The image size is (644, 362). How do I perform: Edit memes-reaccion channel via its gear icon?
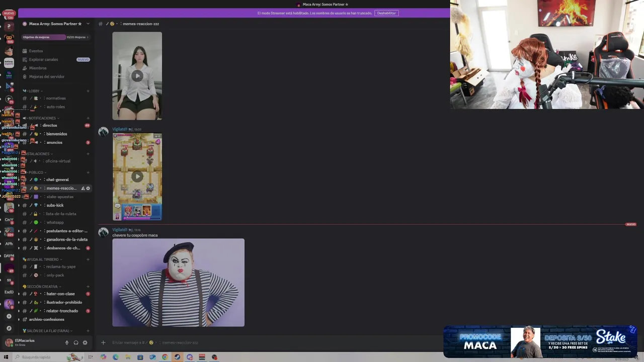point(88,188)
